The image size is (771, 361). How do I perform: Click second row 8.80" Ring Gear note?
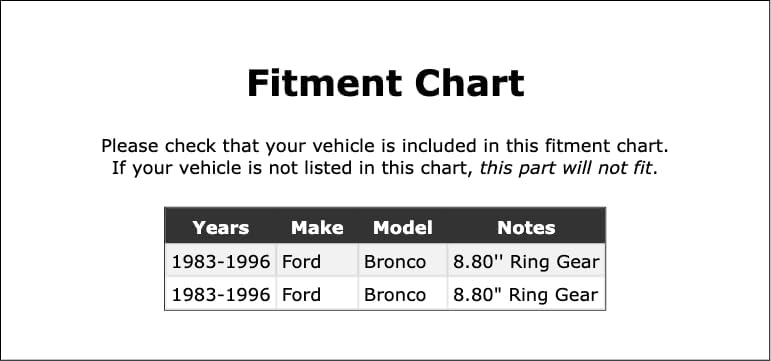(526, 295)
